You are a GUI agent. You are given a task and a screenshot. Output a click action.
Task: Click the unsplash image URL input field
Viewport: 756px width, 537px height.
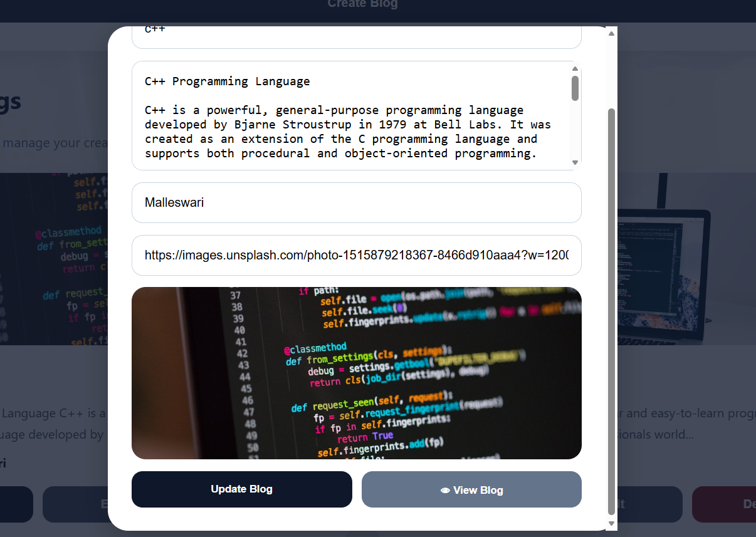[x=357, y=255]
